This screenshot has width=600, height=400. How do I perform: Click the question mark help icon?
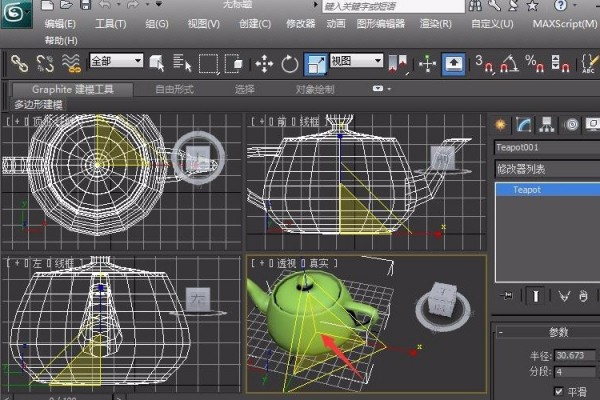pyautogui.click(x=560, y=5)
